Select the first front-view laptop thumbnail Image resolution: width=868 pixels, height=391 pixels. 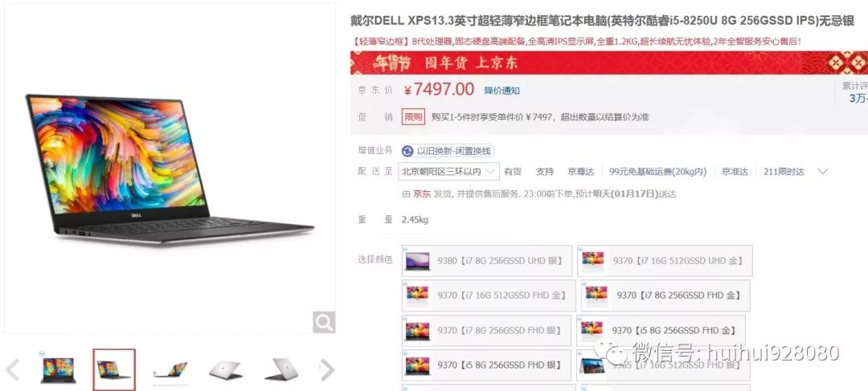pos(58,370)
